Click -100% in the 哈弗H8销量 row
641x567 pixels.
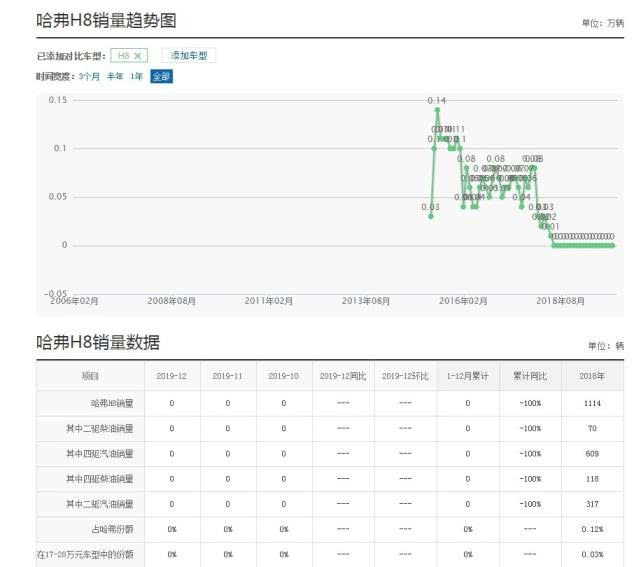[530, 403]
